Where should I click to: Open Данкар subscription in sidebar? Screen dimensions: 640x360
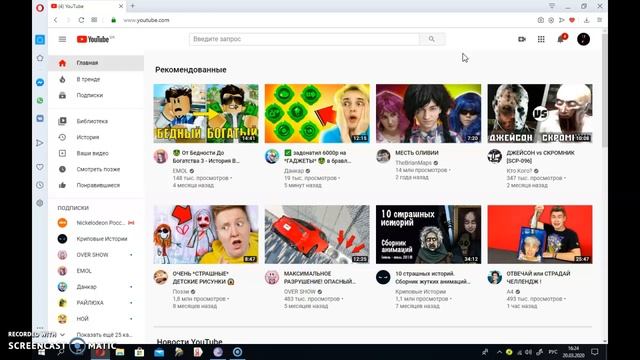(96, 287)
